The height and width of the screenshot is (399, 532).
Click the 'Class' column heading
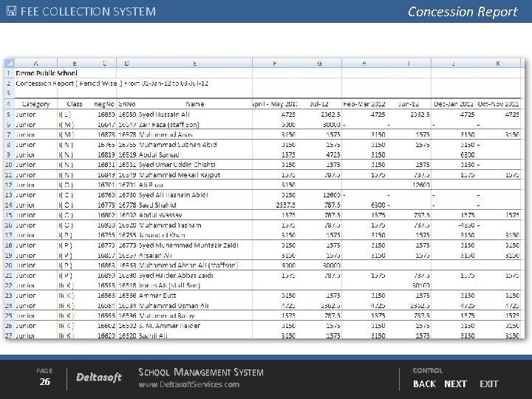point(75,104)
